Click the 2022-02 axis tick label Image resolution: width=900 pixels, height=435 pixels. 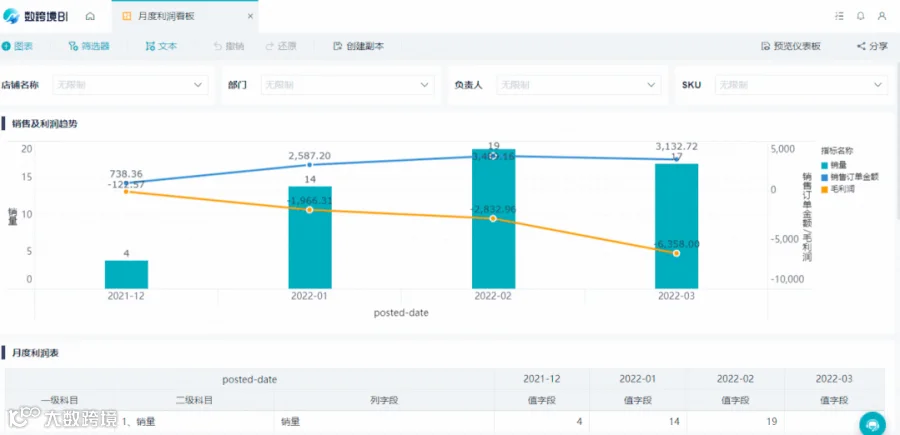click(x=493, y=297)
